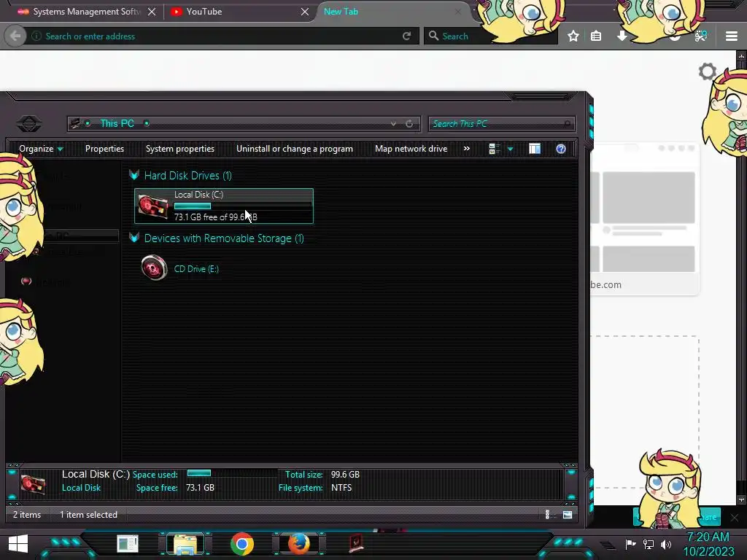
Task: Switch to Firefox on the taskbar
Action: (298, 544)
